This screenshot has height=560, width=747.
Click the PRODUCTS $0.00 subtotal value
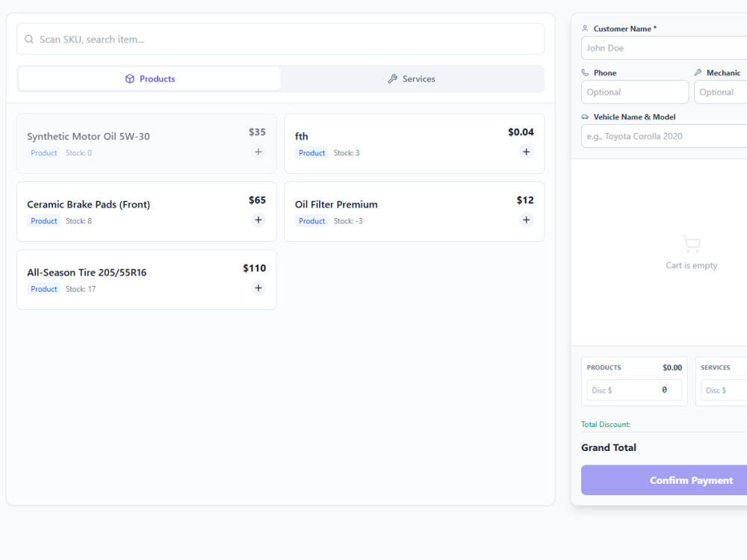(x=672, y=367)
